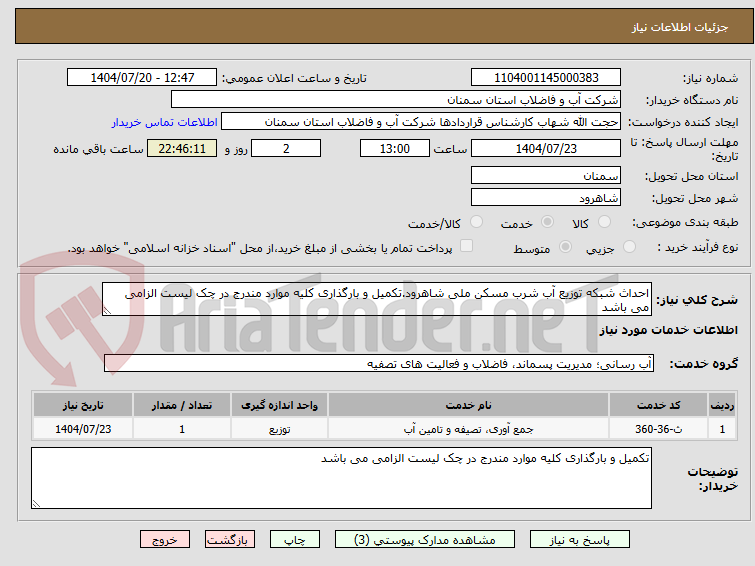Screen dimensions: 755x566
Task: Toggle the اسناد خزانه اسلامی payment checkbox
Action: click(x=466, y=246)
